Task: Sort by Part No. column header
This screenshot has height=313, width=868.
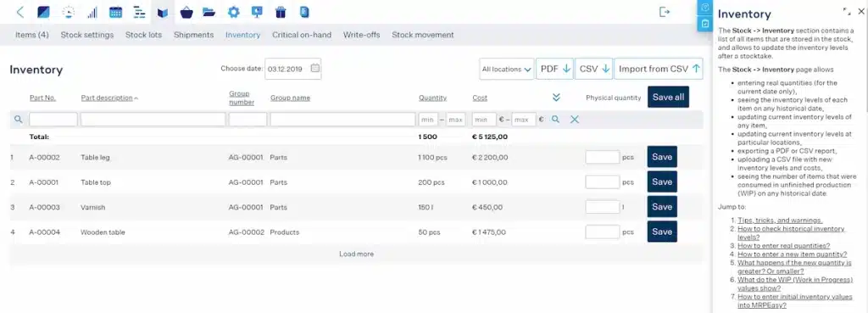Action: 42,98
